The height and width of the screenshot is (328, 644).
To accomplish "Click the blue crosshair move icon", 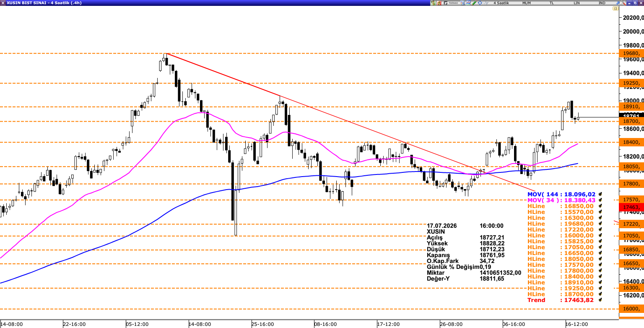I will click(x=480, y=3).
